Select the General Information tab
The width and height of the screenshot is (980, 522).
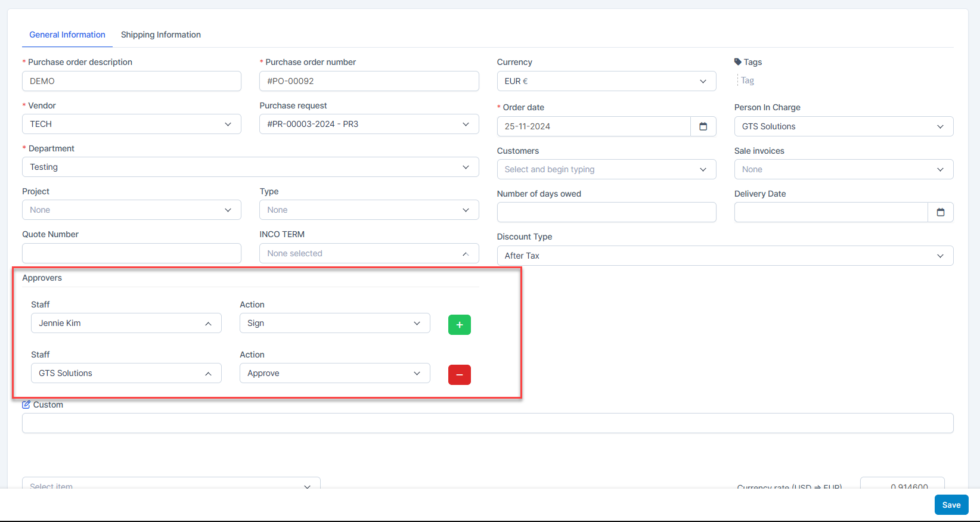[x=67, y=35]
